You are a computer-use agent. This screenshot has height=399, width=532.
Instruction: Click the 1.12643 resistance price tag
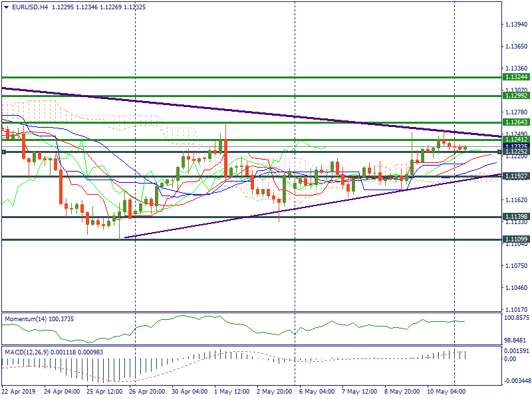click(516, 122)
